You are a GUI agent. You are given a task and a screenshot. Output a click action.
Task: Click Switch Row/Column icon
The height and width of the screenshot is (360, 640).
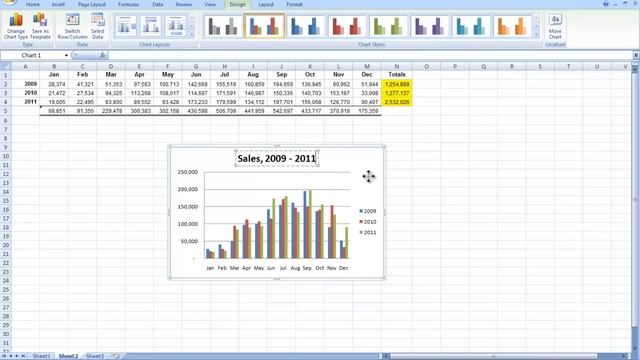click(x=72, y=26)
